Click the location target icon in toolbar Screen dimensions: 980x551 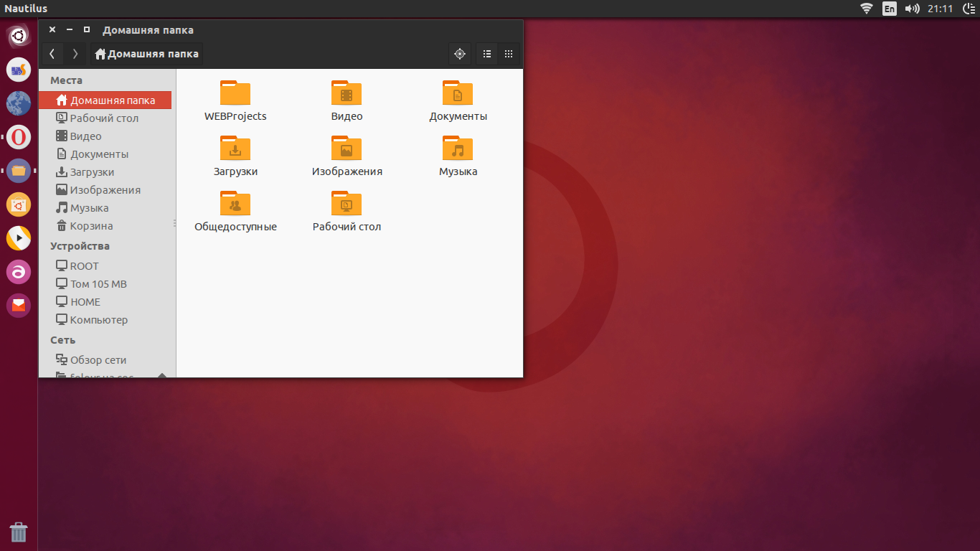point(460,54)
